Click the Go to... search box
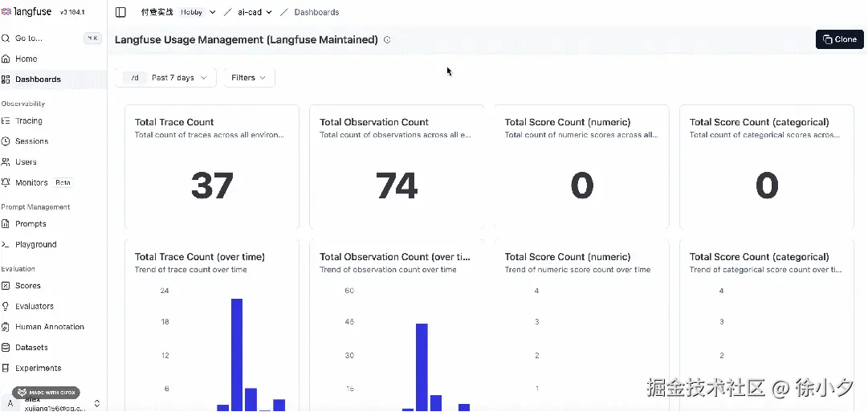This screenshot has width=868, height=412. click(51, 39)
